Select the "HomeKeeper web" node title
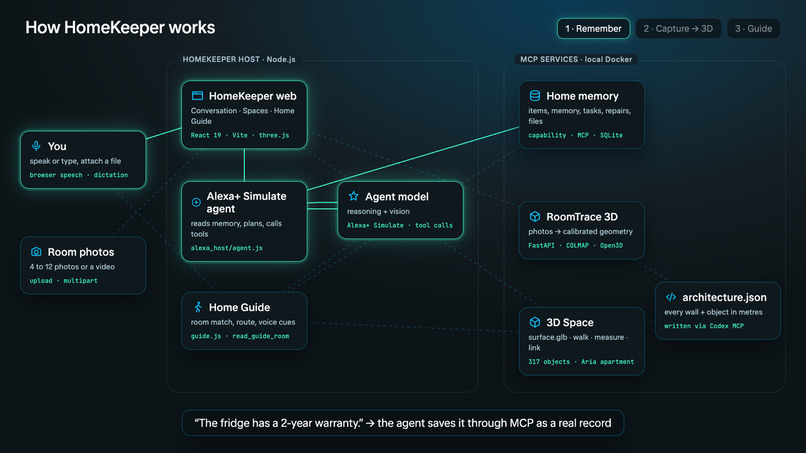Viewport: 806px width, 453px height. pos(252,96)
